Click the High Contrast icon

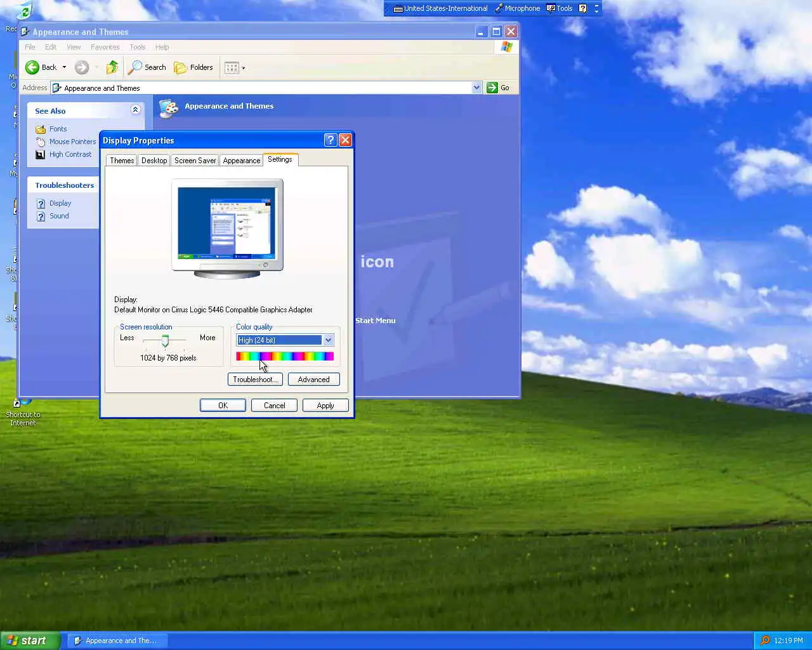41,154
